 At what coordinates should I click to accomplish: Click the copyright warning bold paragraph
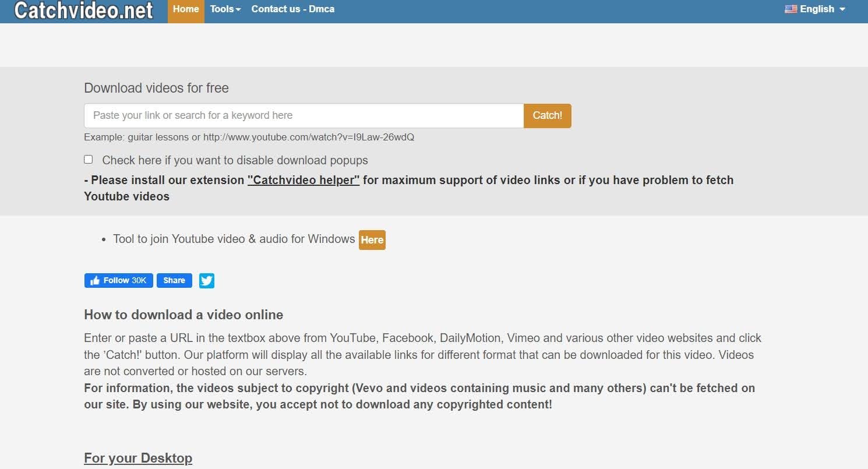click(x=419, y=396)
